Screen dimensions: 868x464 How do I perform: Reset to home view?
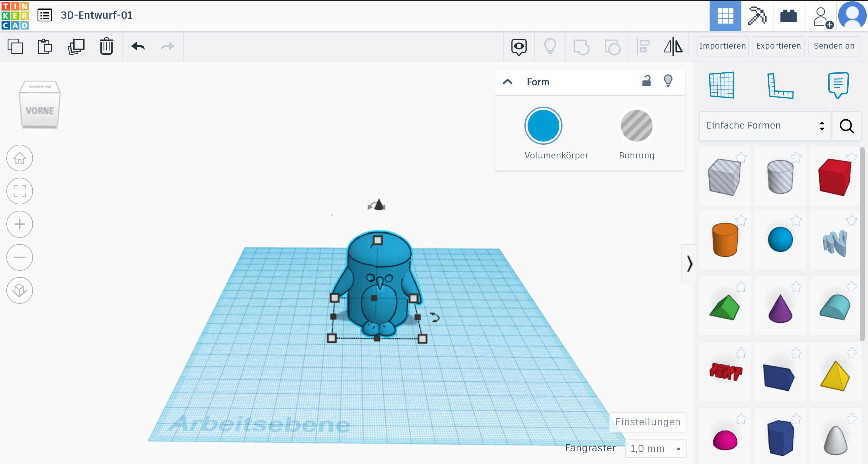tap(20, 158)
